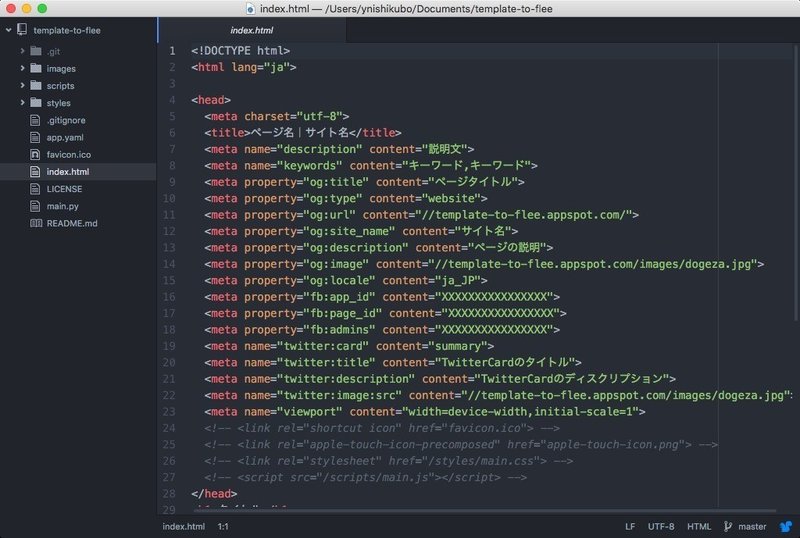Click the "fb:admins" property string
The height and width of the screenshot is (538, 800).
(339, 329)
